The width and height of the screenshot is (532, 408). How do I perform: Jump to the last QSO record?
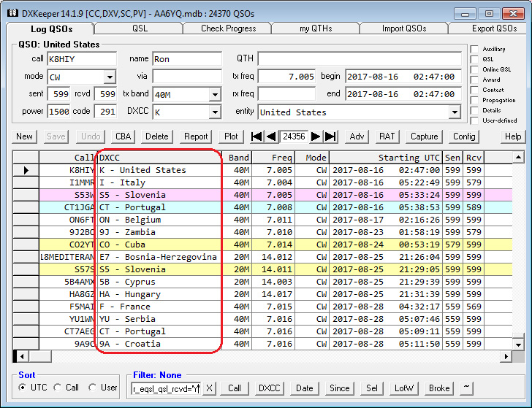pyautogui.click(x=330, y=136)
